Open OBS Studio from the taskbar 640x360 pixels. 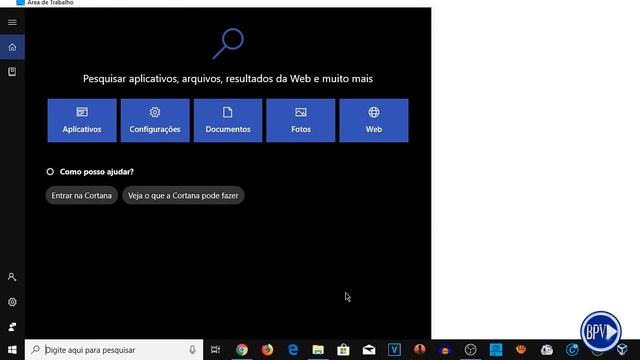(x=471, y=350)
